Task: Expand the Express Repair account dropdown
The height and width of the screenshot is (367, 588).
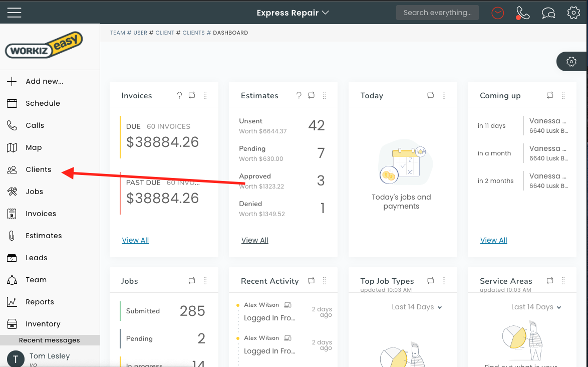Action: pyautogui.click(x=292, y=13)
